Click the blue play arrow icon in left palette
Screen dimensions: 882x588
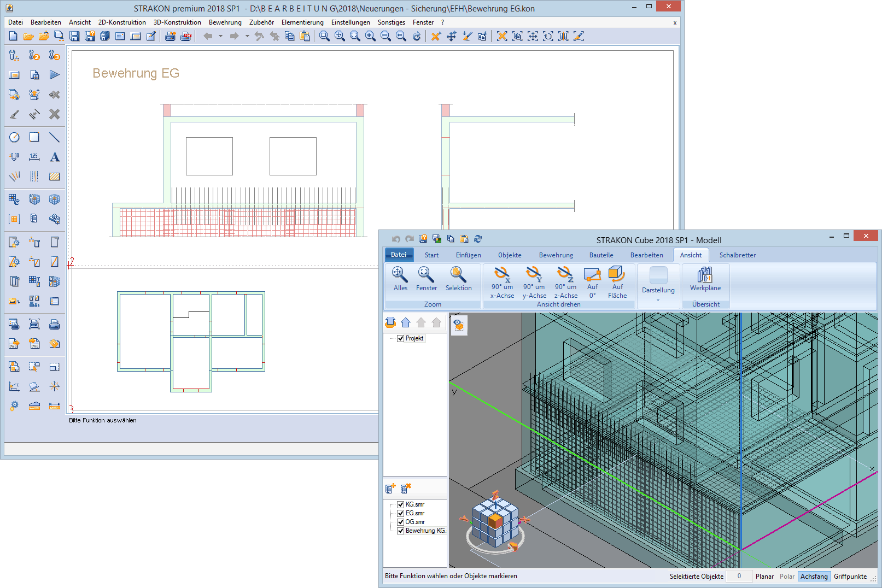[54, 75]
